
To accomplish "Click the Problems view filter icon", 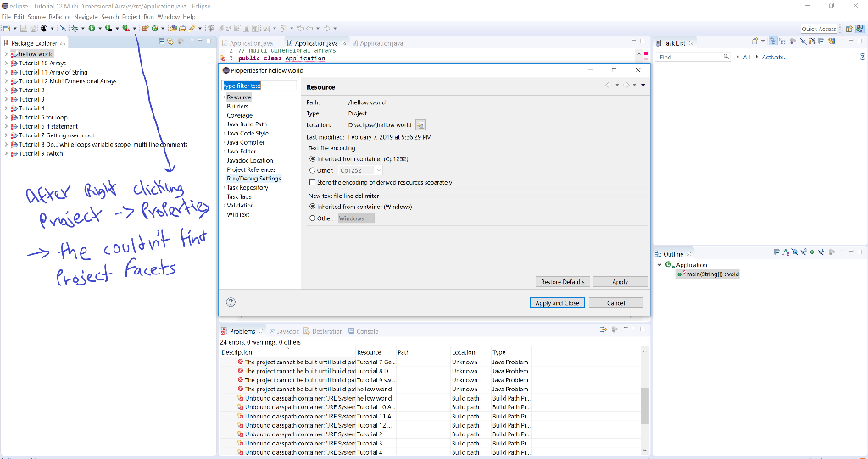I will point(604,330).
